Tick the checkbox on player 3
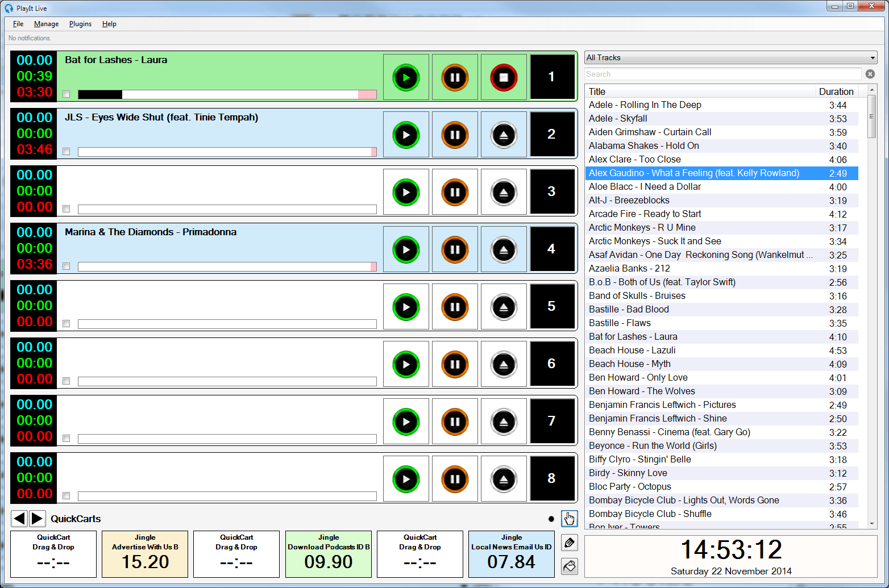 tap(67, 209)
